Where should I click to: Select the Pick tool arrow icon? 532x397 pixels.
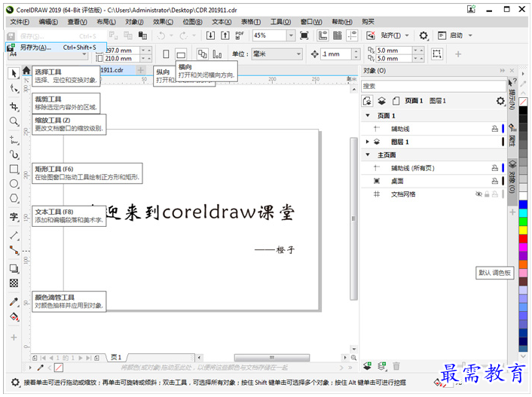14,73
